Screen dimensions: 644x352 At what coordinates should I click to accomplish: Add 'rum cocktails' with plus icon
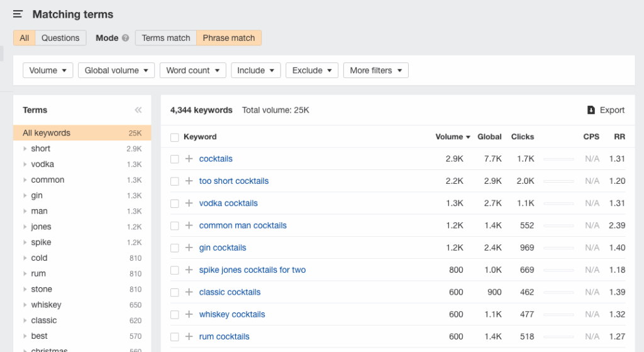189,336
